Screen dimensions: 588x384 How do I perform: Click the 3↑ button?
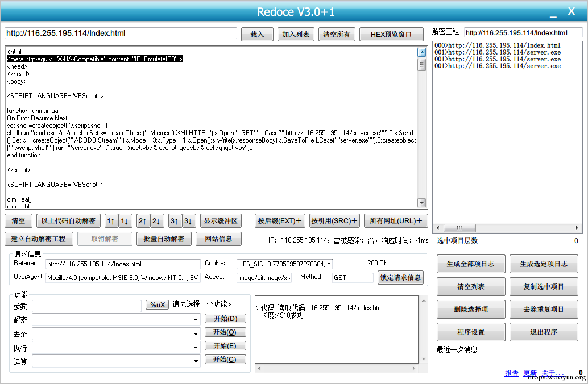pos(175,220)
